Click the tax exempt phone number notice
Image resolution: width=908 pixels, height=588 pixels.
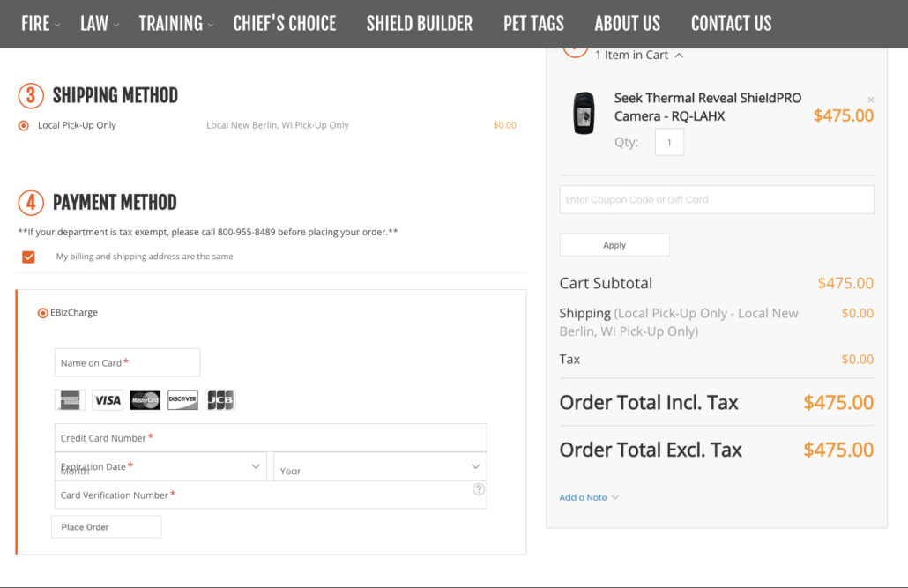pos(208,232)
